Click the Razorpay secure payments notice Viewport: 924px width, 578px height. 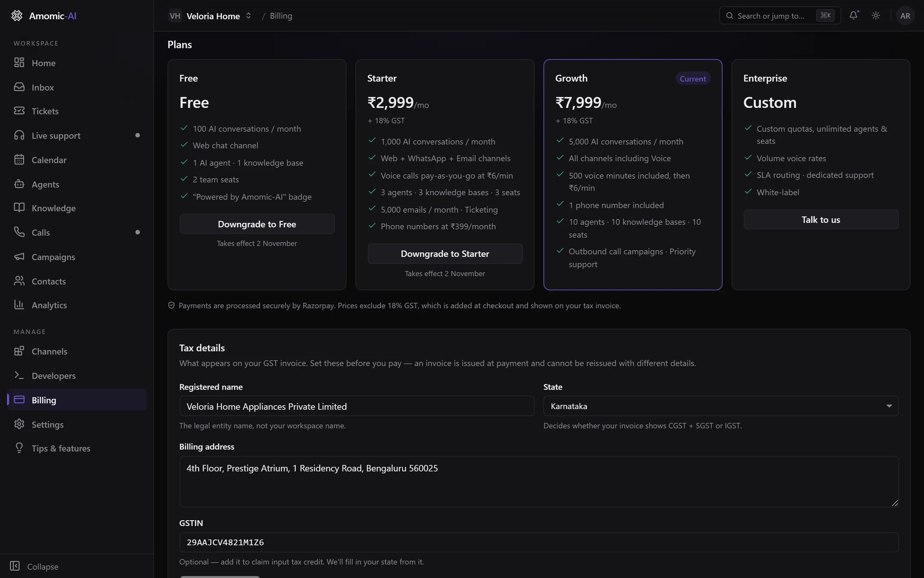click(394, 306)
